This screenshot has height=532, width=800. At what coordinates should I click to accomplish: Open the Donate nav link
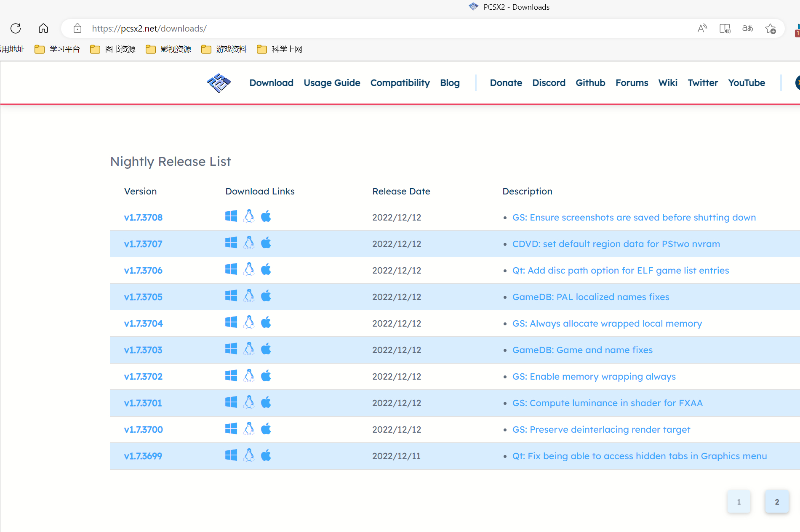coord(506,83)
